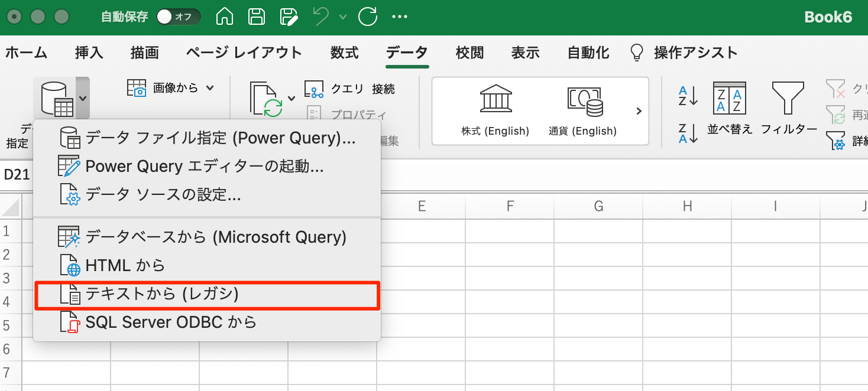Click the Home icon in title bar
Screen dimensions: 868x391
[x=224, y=17]
